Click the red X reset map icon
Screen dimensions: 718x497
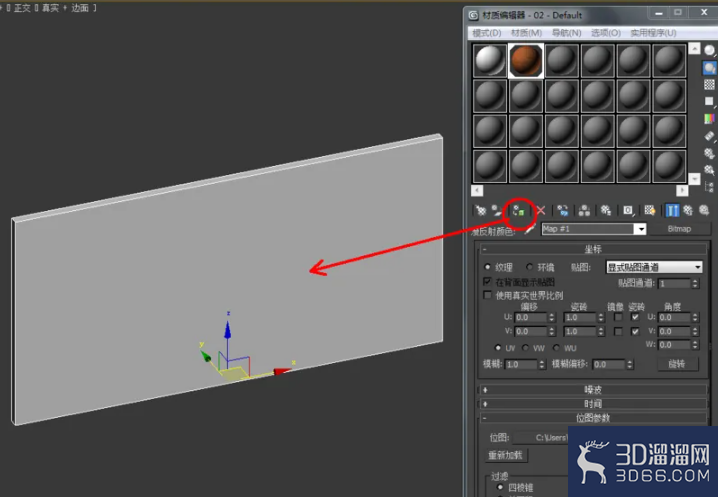click(541, 210)
